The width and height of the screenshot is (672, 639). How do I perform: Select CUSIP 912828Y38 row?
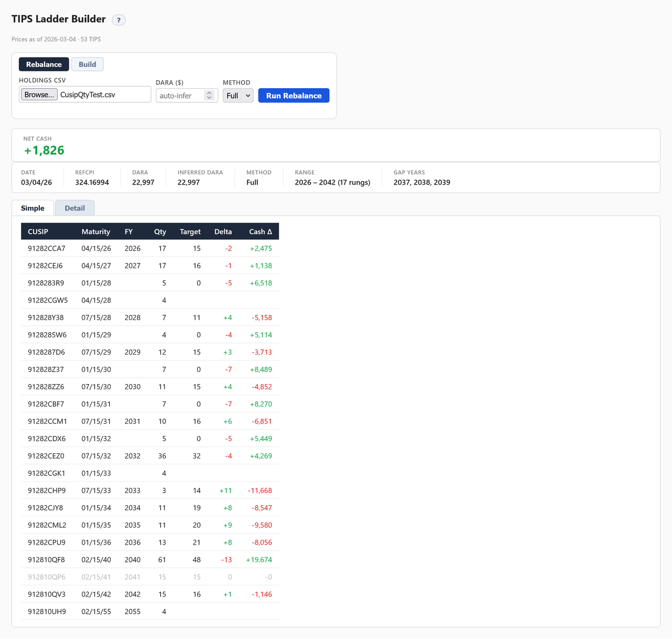click(x=150, y=318)
